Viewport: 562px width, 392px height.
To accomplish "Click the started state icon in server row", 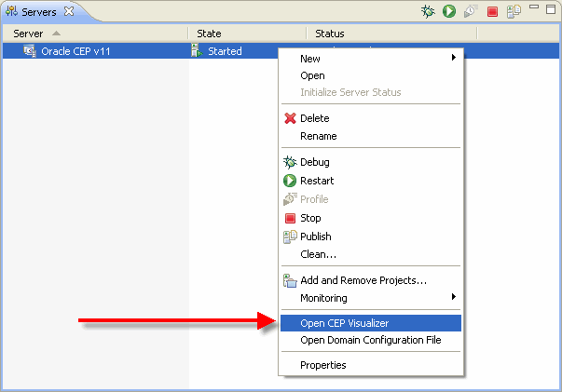I will tap(197, 50).
